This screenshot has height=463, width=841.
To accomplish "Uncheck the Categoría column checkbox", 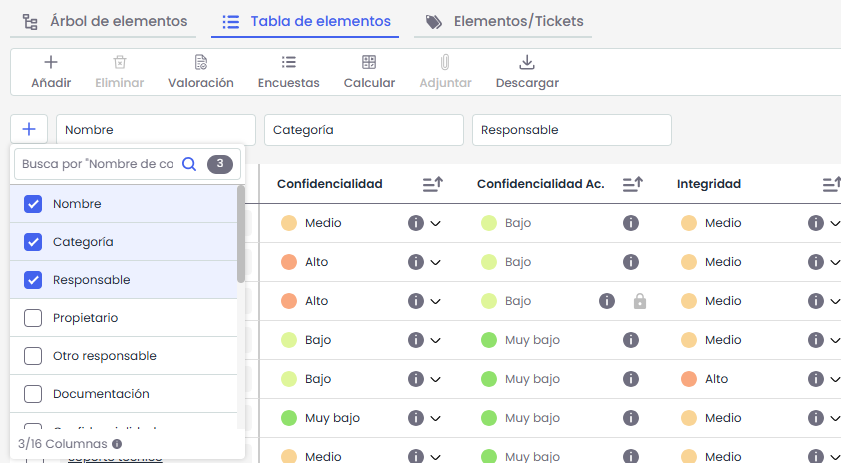I will [x=33, y=242].
